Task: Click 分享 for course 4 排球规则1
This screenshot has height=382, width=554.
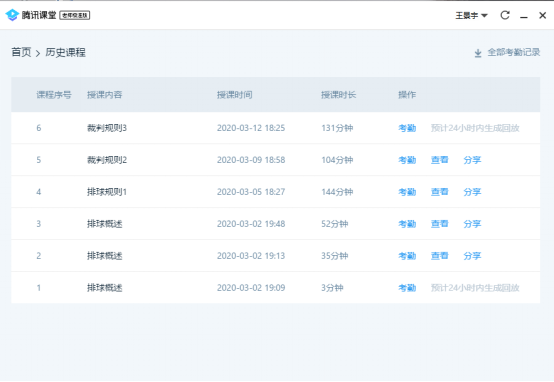Action: (472, 192)
